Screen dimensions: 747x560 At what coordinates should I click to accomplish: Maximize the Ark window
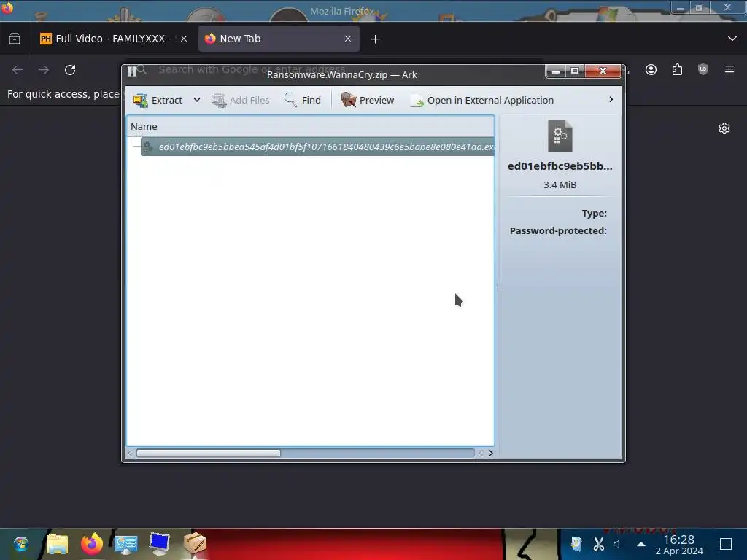575,71
